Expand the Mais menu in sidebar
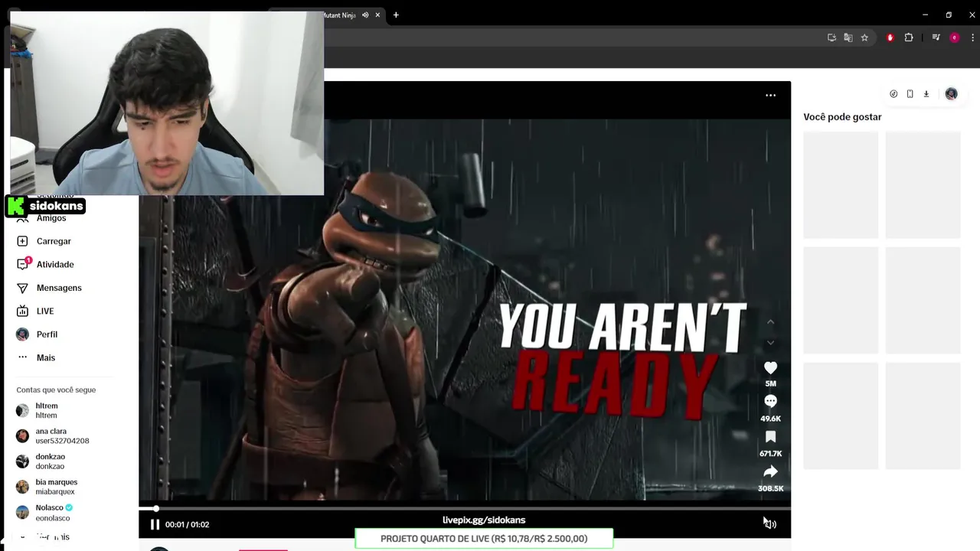 tap(46, 357)
